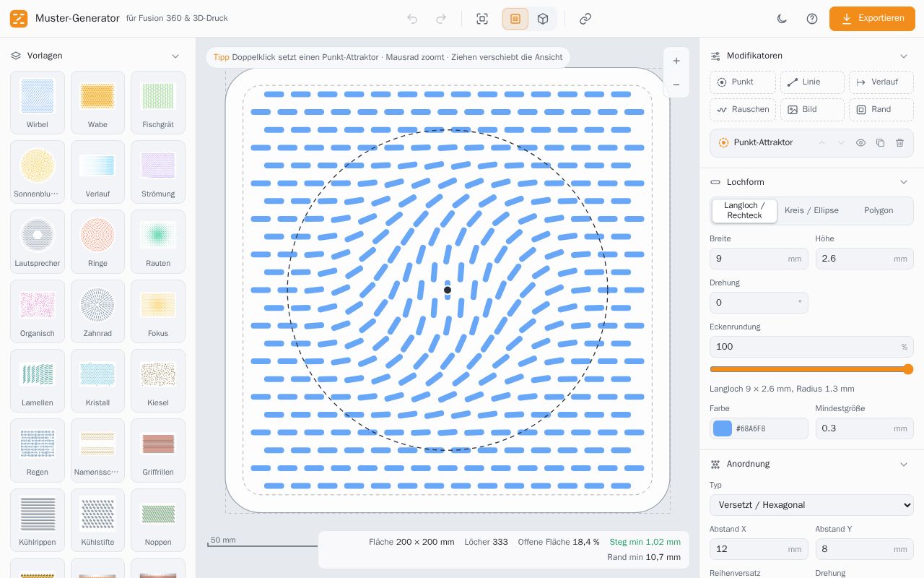This screenshot has height=578, width=924.
Task: Open the Typ dropdown Versetzt / Hexagonal
Action: [x=811, y=505]
